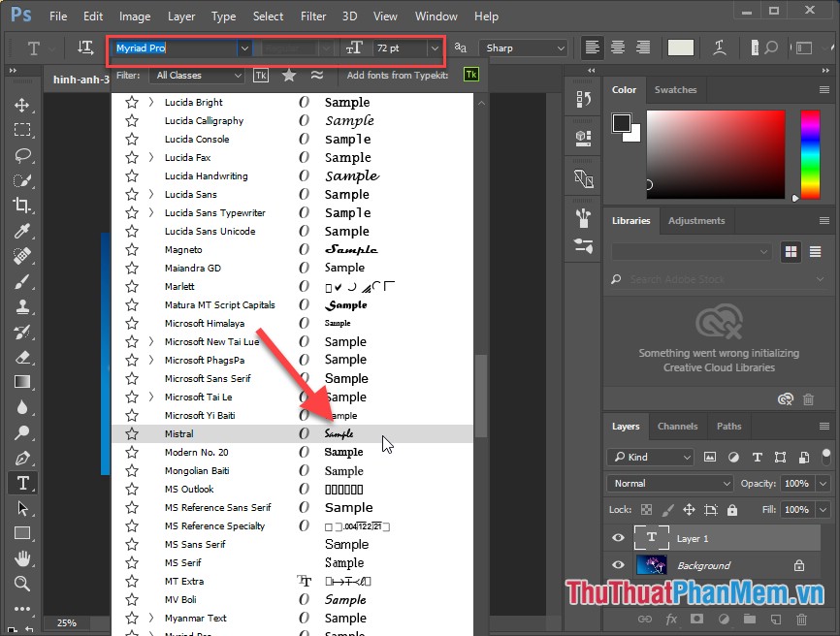Viewport: 840px width, 636px height.
Task: Toggle Layer 1 visibility
Action: point(618,537)
